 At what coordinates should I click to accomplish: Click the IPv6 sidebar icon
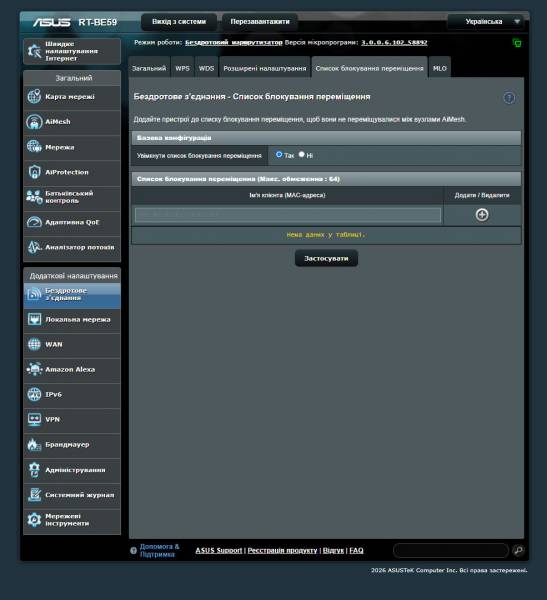pos(34,395)
